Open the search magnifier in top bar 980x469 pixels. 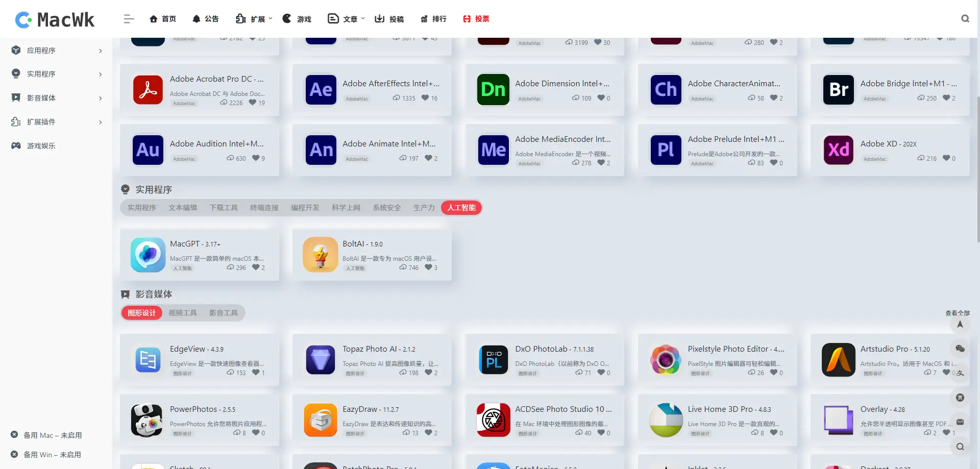(x=965, y=18)
